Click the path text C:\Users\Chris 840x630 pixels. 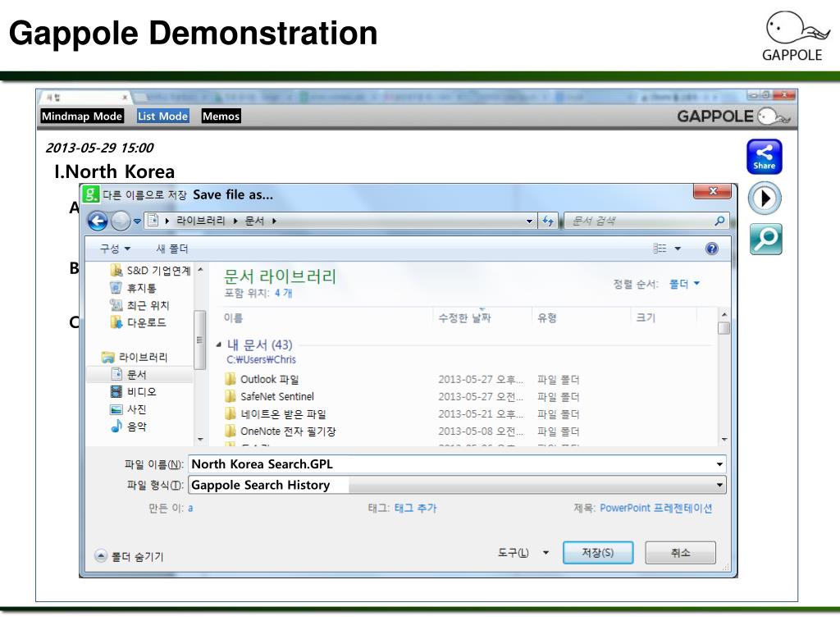tap(261, 359)
